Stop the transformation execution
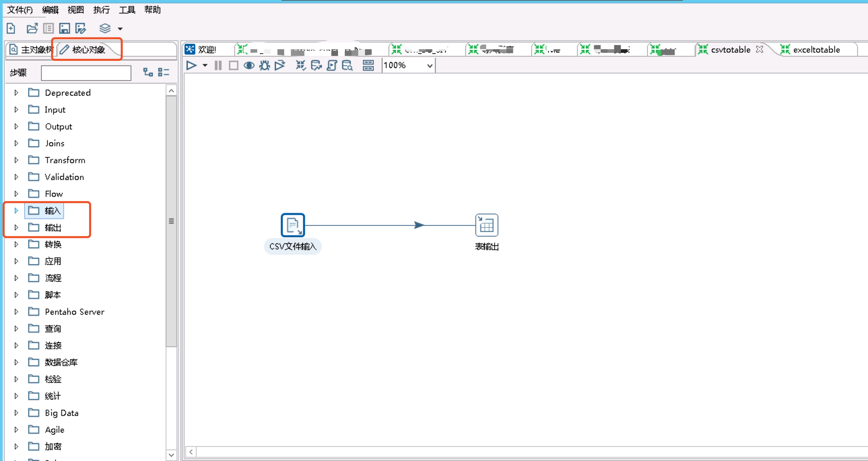Screen dimensions: 868x461 point(234,65)
